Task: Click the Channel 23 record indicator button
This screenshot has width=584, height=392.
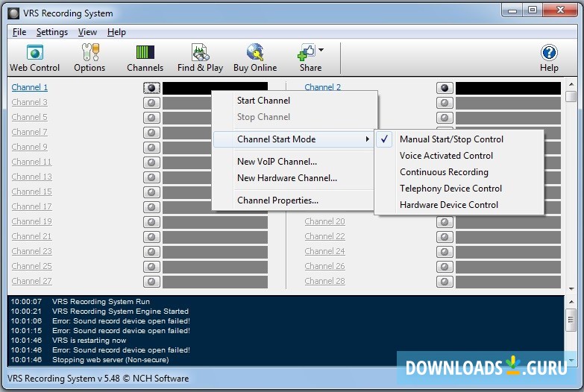Action: [x=151, y=252]
